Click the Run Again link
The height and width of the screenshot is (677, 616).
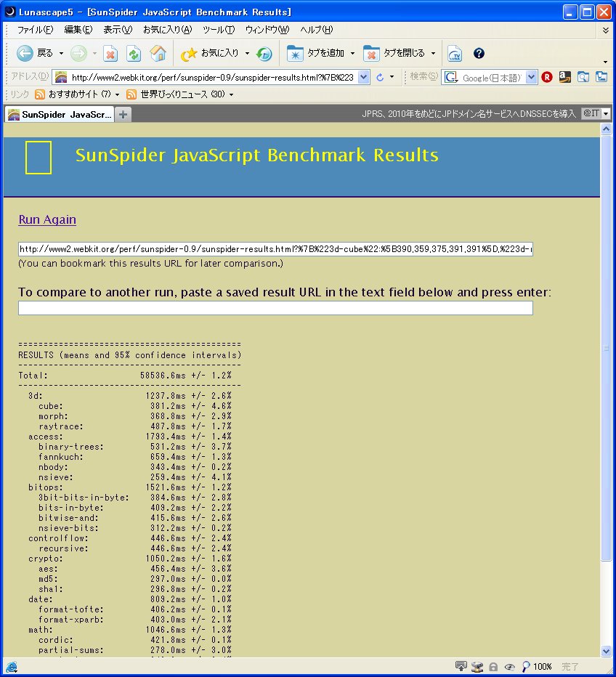click(x=47, y=220)
